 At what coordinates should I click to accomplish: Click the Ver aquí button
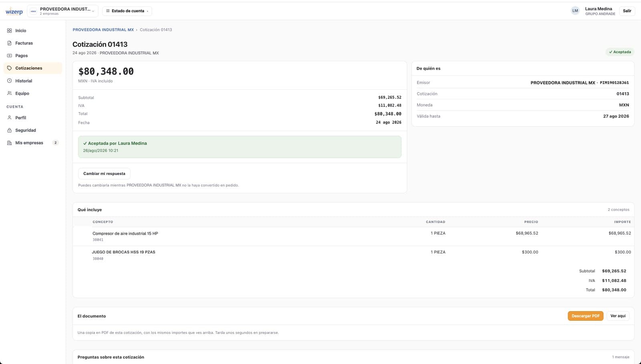tap(618, 316)
